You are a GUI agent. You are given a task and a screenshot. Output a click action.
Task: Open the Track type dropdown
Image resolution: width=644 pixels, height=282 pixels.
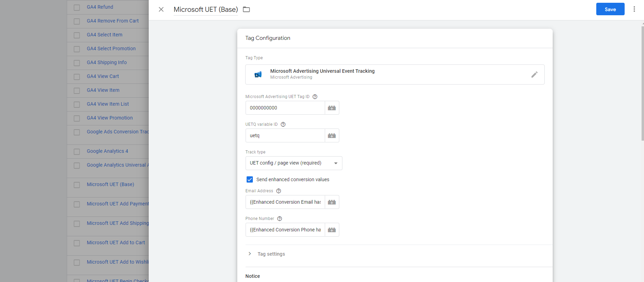pyautogui.click(x=294, y=163)
